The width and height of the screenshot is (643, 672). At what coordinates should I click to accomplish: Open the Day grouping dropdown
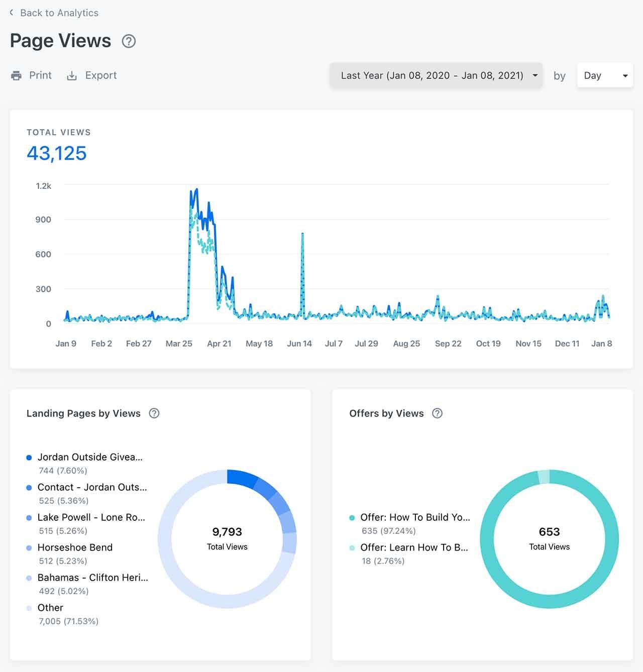coord(605,75)
